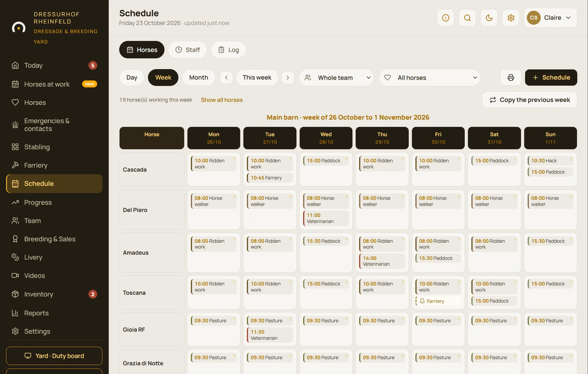Open the Claire user menu
Image resolution: width=588 pixels, height=374 pixels.
(x=550, y=18)
